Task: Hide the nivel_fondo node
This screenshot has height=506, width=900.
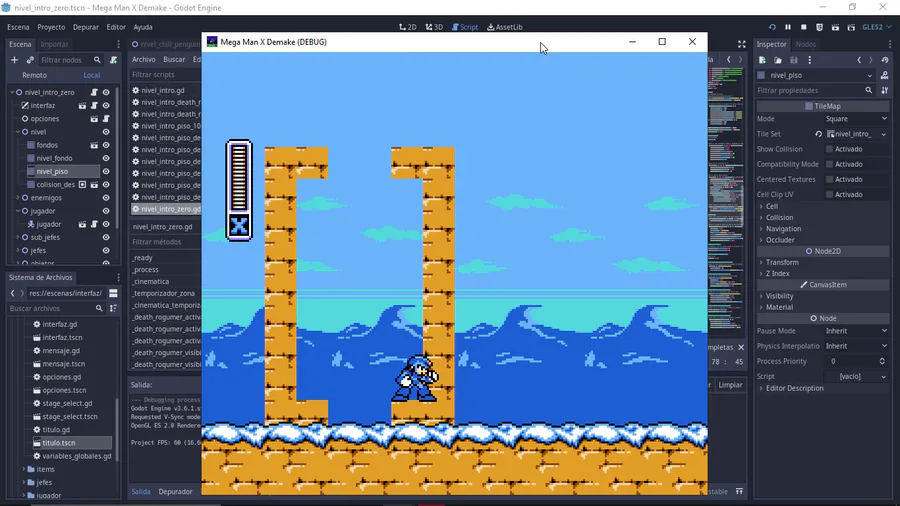Action: click(x=106, y=158)
